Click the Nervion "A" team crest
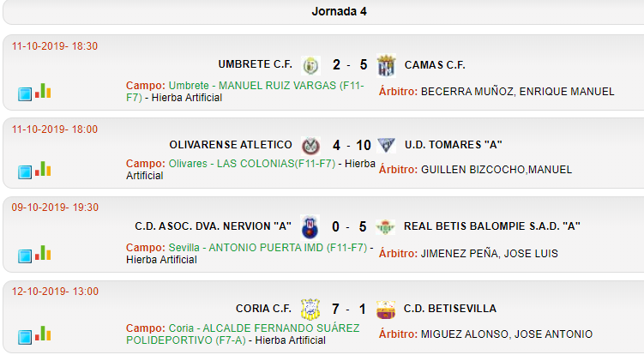Screen dimensions: 644x355 click(310, 226)
